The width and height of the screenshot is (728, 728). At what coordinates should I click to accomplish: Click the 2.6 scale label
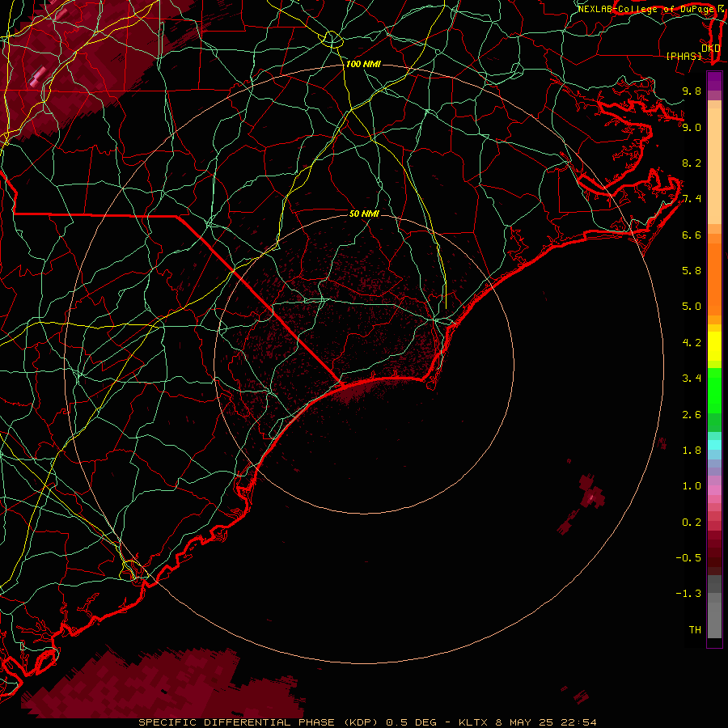(692, 415)
